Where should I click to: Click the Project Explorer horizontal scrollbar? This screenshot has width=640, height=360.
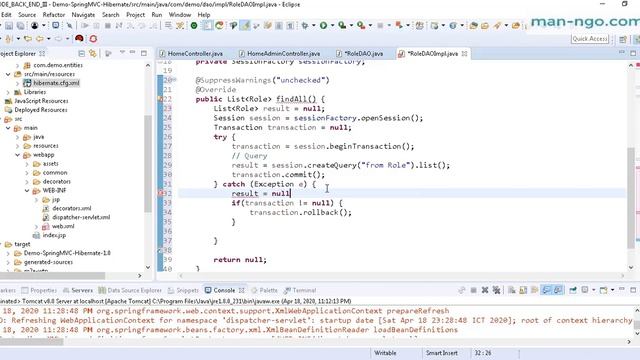(x=52, y=276)
